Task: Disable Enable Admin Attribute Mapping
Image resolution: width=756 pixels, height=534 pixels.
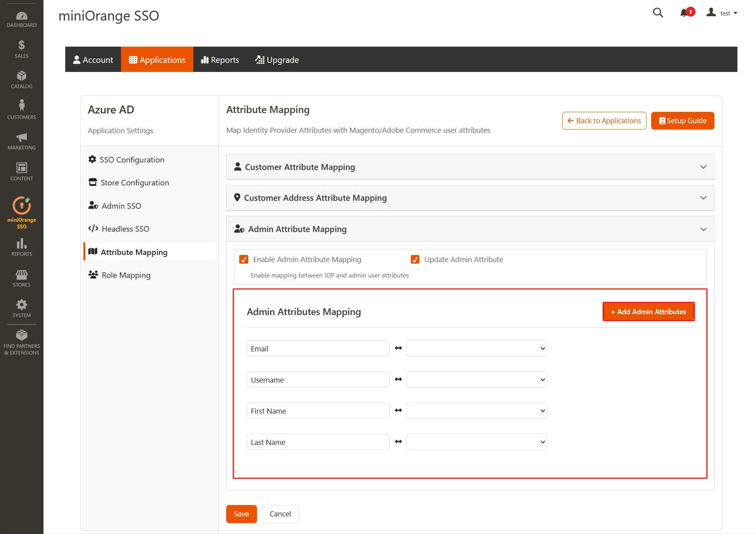Action: (x=244, y=259)
